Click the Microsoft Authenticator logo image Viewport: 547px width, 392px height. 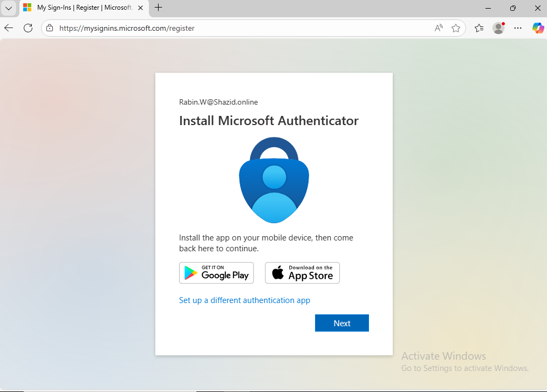[274, 180]
